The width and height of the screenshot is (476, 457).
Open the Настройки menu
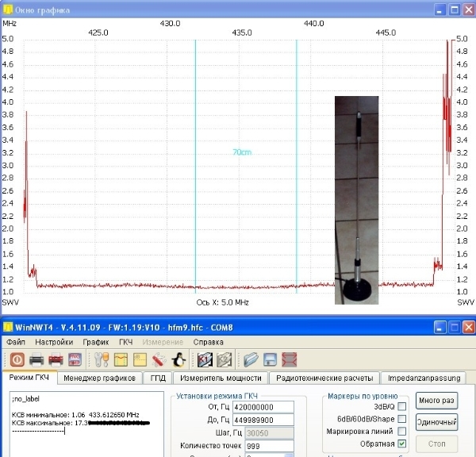(x=54, y=342)
